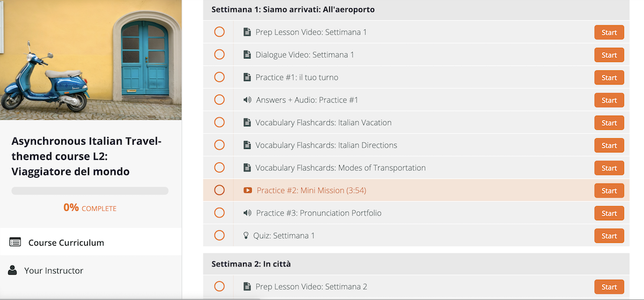Click audio speaker icon for Answers + Audio

pos(247,100)
